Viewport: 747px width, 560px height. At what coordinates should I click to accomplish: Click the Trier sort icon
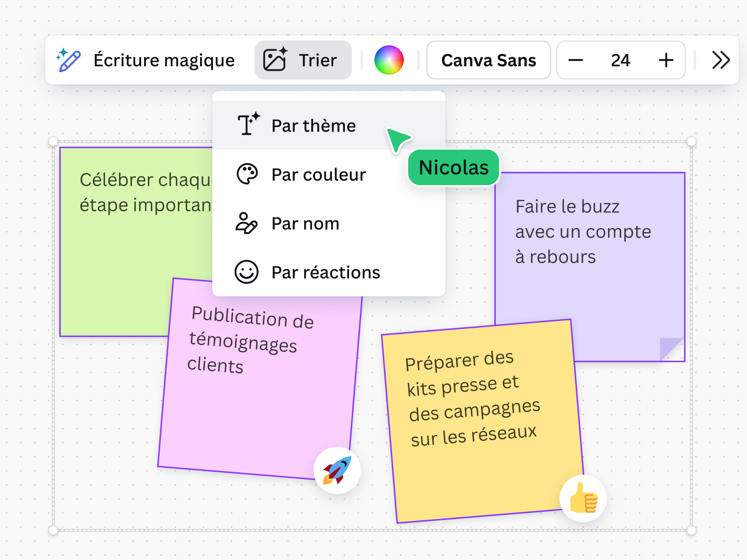click(x=275, y=60)
